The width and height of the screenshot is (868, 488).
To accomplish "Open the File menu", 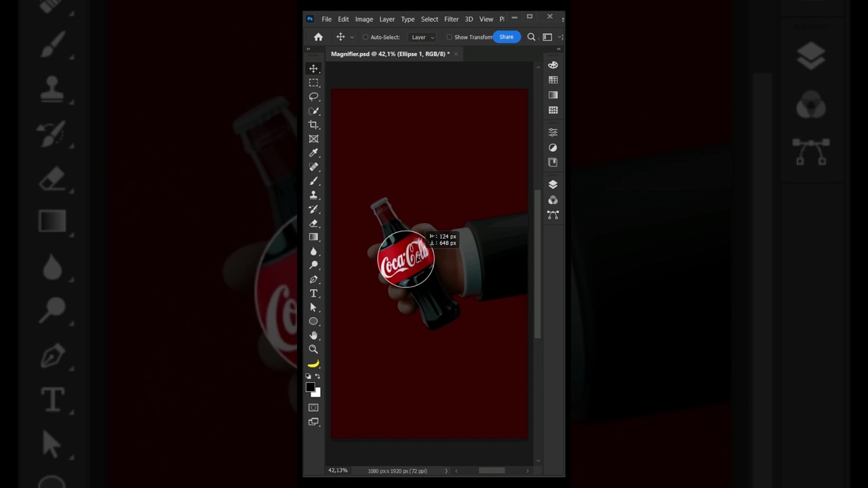I will [x=327, y=19].
